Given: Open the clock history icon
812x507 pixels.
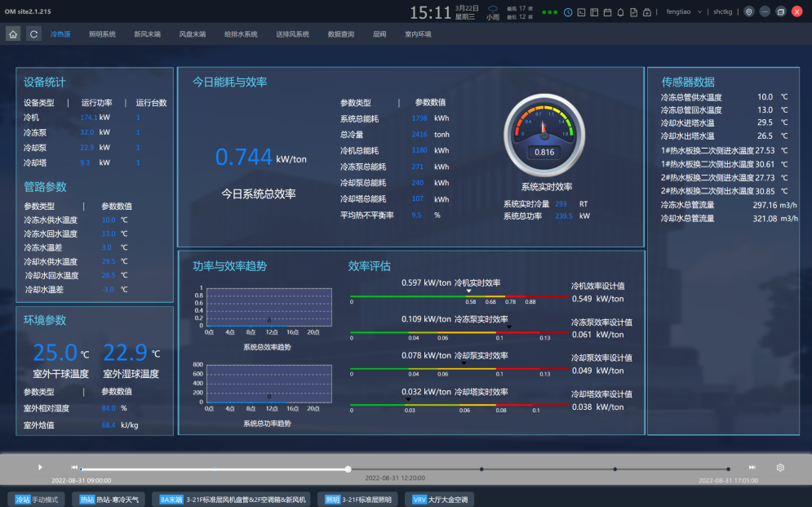Looking at the screenshot, I should [x=568, y=12].
